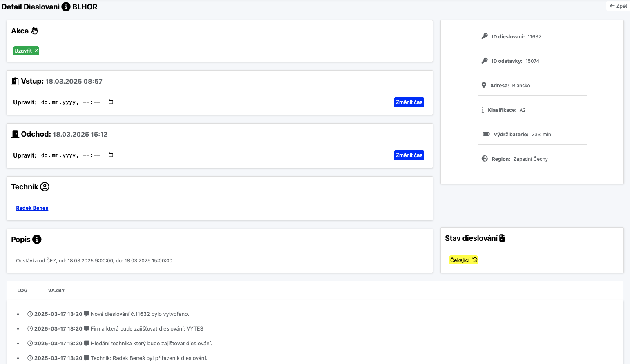Click the hand icon beside Akce heading
630x364 pixels.
[x=35, y=31]
